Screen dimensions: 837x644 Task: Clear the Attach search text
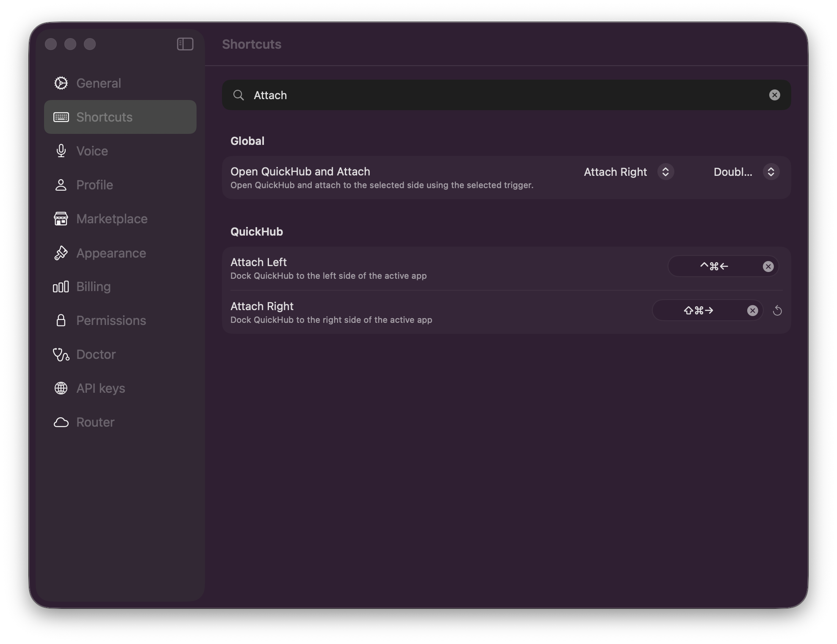click(775, 95)
